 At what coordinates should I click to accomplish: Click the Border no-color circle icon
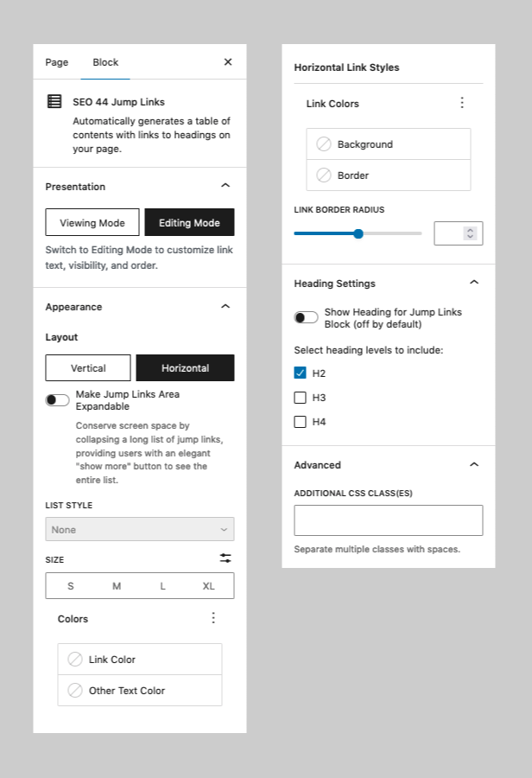coord(324,175)
